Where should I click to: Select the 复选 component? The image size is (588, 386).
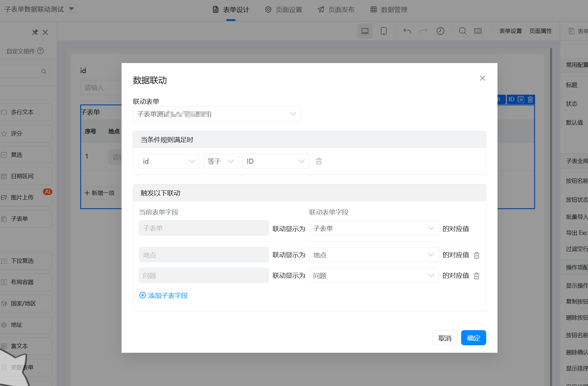(26, 155)
